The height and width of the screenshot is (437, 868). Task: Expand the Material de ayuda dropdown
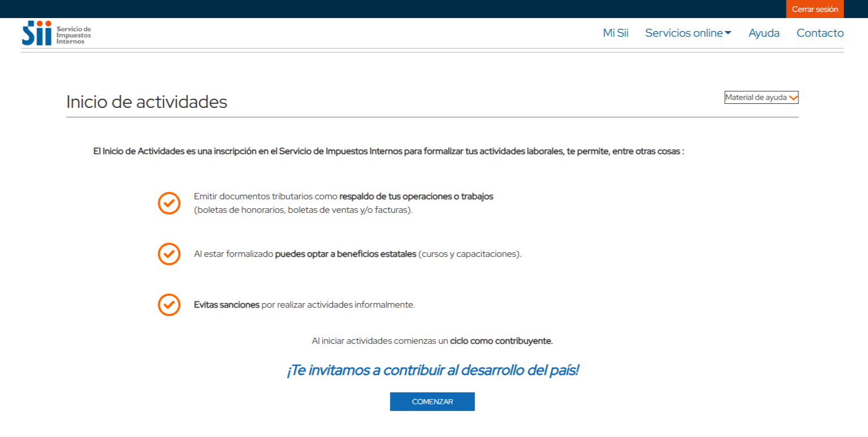click(x=761, y=98)
